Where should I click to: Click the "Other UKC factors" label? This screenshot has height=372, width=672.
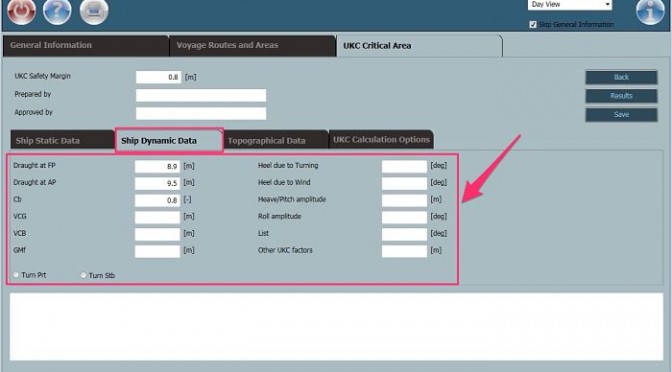pos(285,250)
